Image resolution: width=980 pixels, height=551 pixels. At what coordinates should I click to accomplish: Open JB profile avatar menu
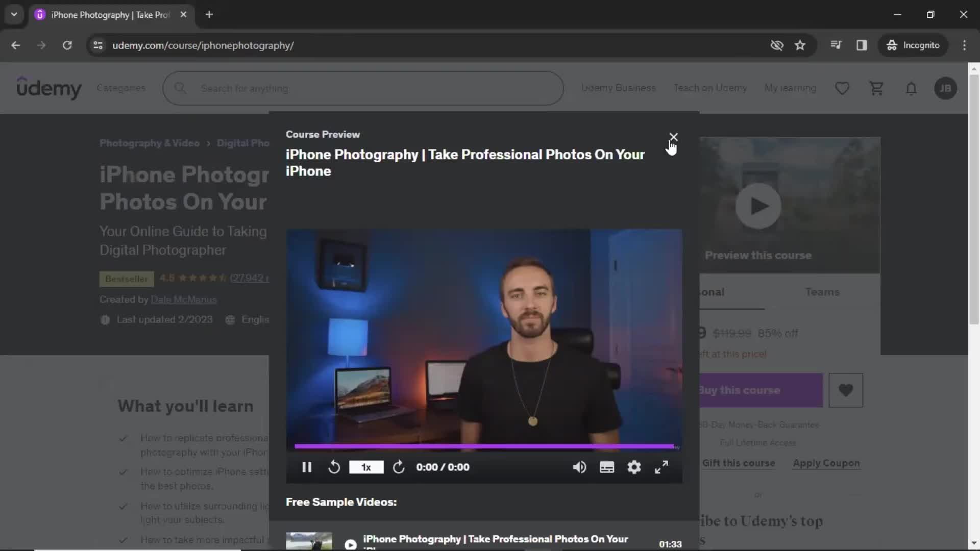coord(945,88)
